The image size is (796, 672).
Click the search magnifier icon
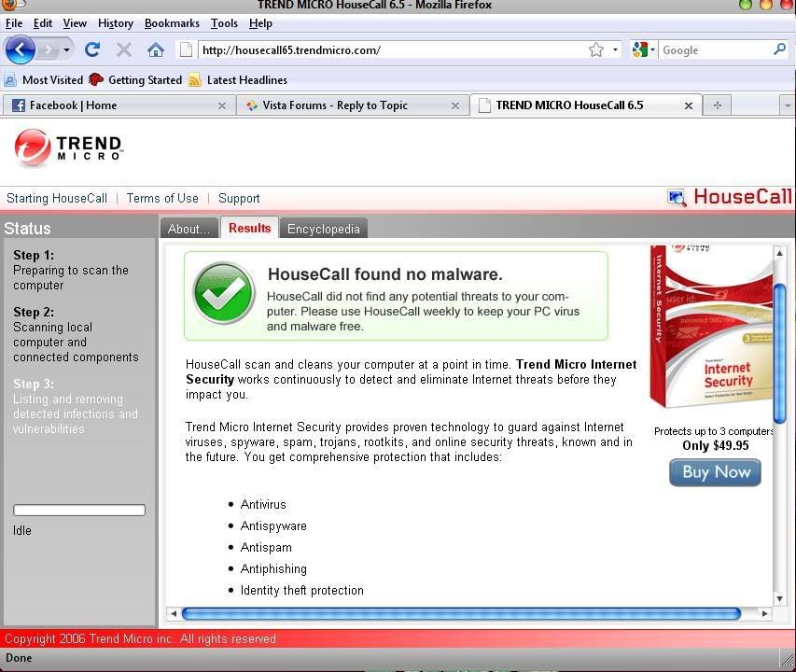coord(780,49)
